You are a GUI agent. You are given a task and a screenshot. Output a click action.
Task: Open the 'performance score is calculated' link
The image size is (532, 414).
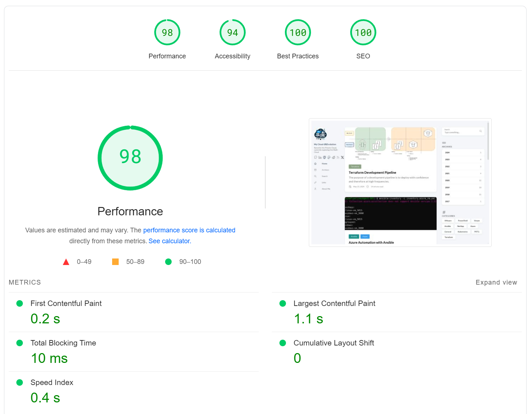tap(189, 230)
